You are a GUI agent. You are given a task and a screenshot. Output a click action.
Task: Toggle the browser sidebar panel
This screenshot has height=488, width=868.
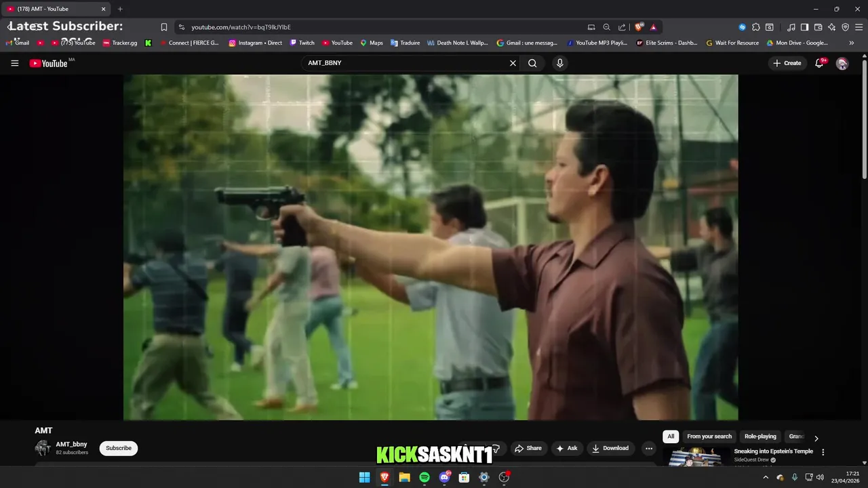804,27
